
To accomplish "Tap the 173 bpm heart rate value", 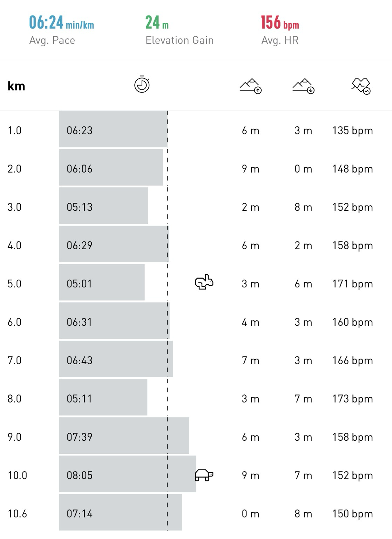I will (x=352, y=399).
